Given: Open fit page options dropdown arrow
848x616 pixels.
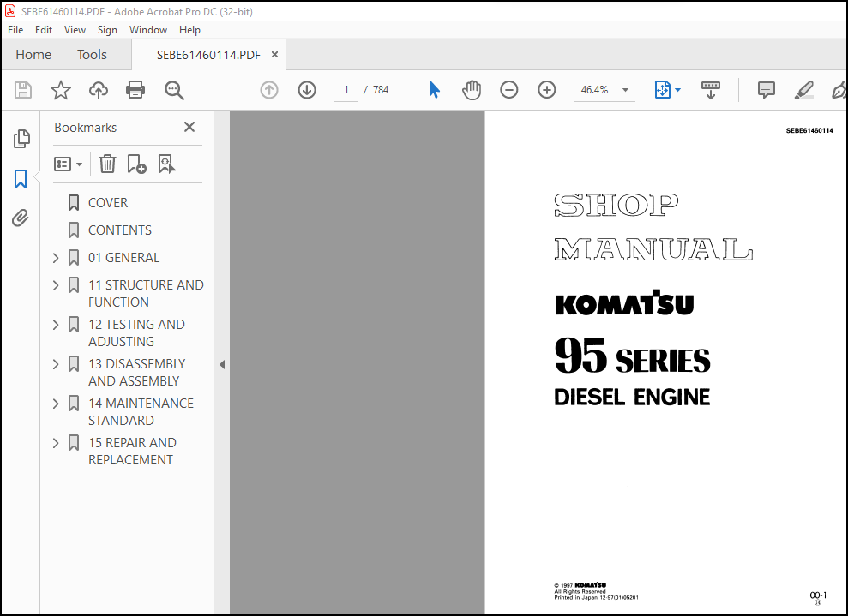Looking at the screenshot, I should pyautogui.click(x=677, y=90).
